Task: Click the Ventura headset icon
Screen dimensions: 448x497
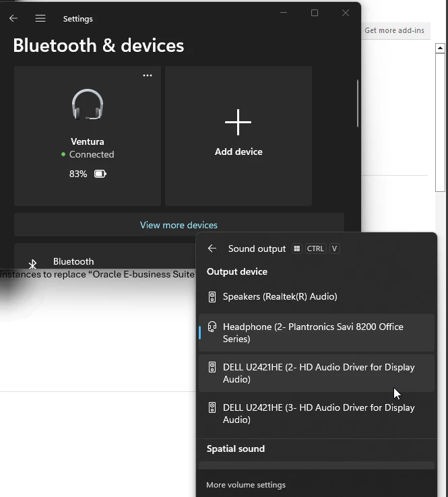Action: [88, 104]
